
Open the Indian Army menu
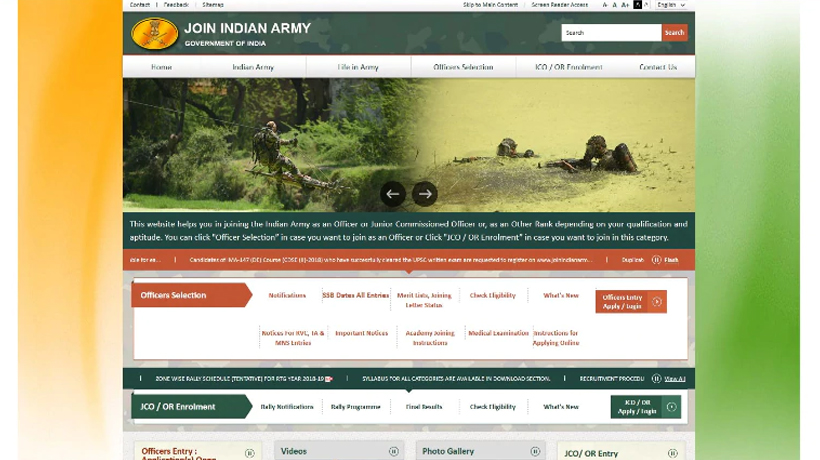click(x=253, y=67)
